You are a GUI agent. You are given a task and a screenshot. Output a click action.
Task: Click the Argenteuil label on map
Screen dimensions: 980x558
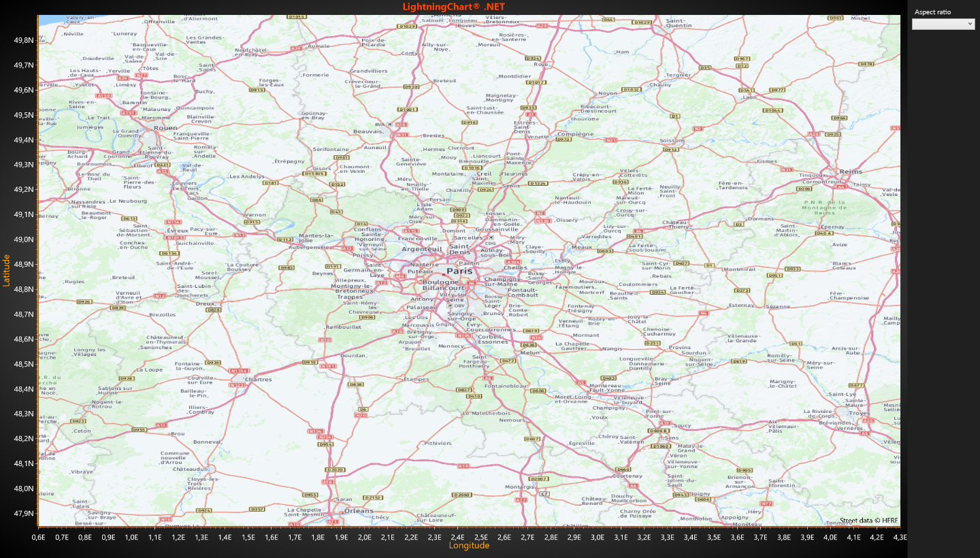click(x=422, y=250)
